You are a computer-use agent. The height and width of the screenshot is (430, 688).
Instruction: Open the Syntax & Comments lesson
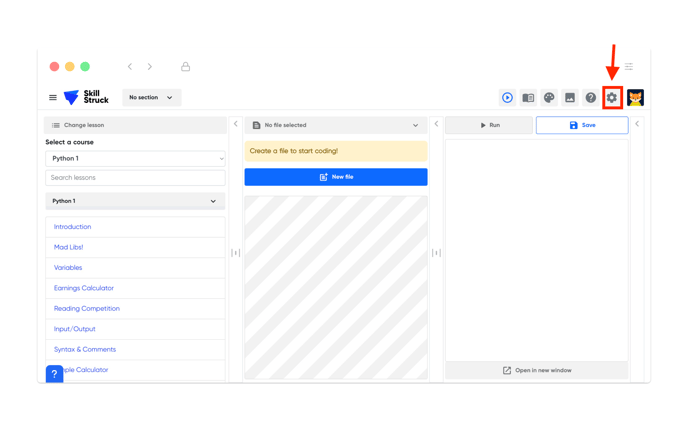135,350
